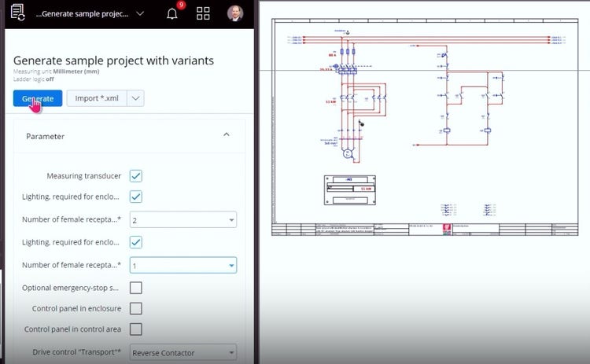Click the Generate button
The height and width of the screenshot is (364, 590).
tap(37, 98)
